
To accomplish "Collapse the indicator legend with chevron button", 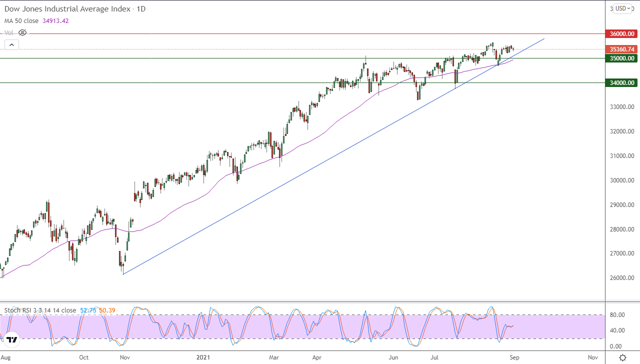I will pyautogui.click(x=11, y=44).
